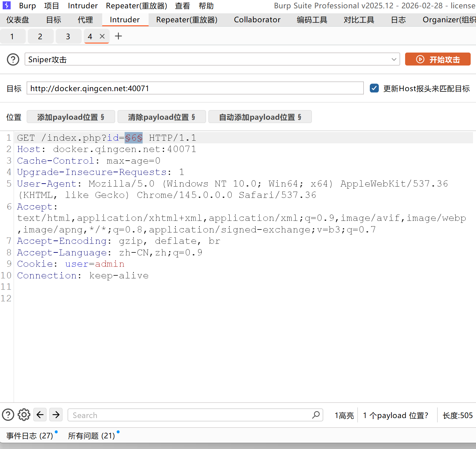
Task: Click the Host header line text
Action: click(x=107, y=149)
